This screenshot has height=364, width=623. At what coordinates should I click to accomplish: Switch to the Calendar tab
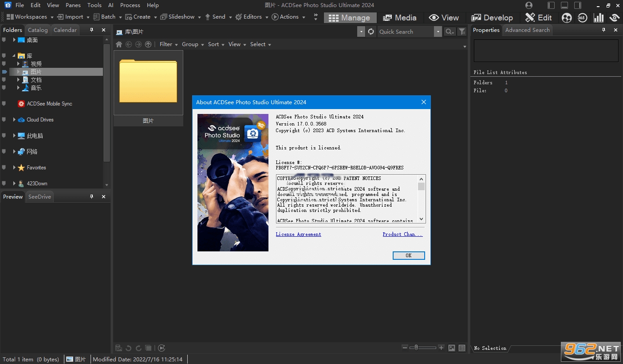[x=65, y=30]
